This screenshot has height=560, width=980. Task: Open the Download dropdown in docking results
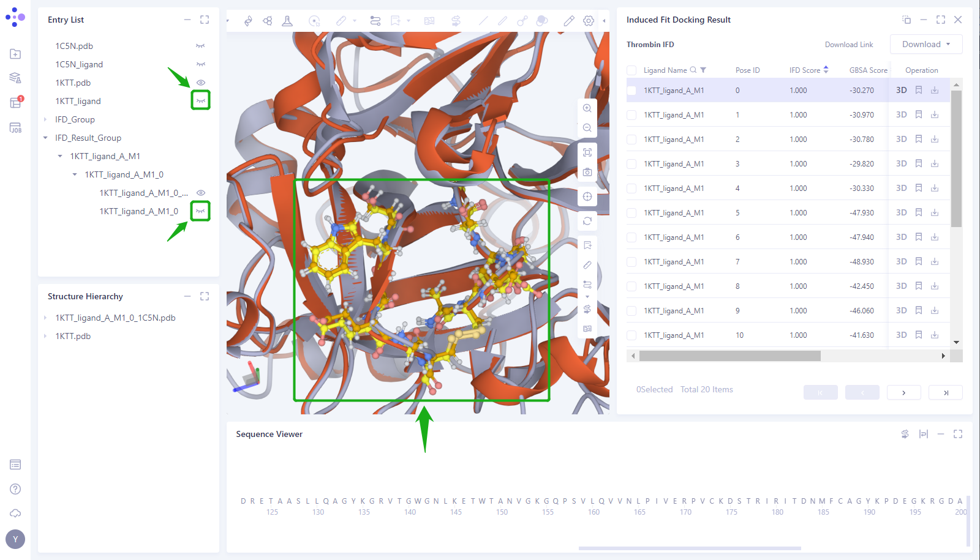click(x=925, y=44)
